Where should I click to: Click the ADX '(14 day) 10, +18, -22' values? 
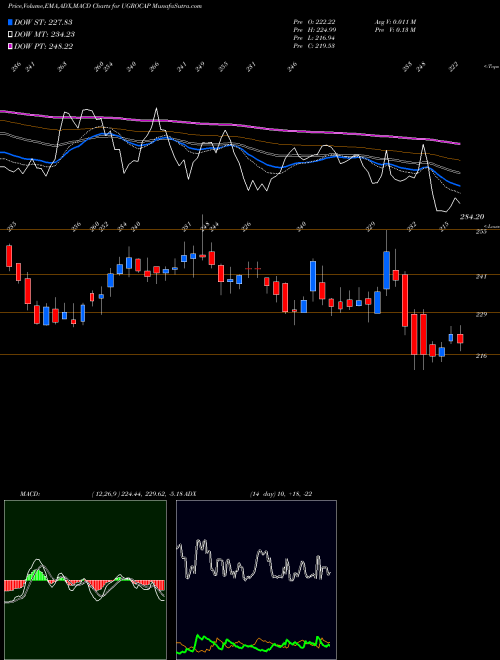[x=280, y=494]
